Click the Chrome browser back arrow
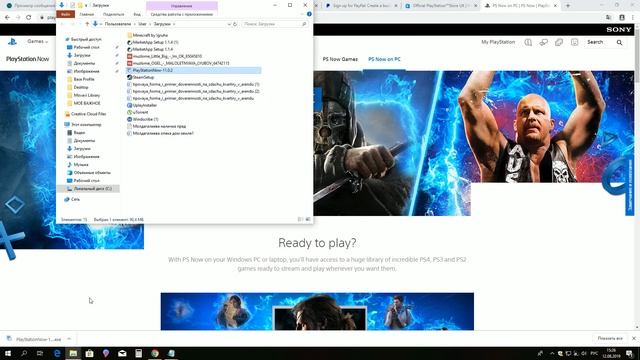This screenshot has width=640, height=360. [x=7, y=17]
